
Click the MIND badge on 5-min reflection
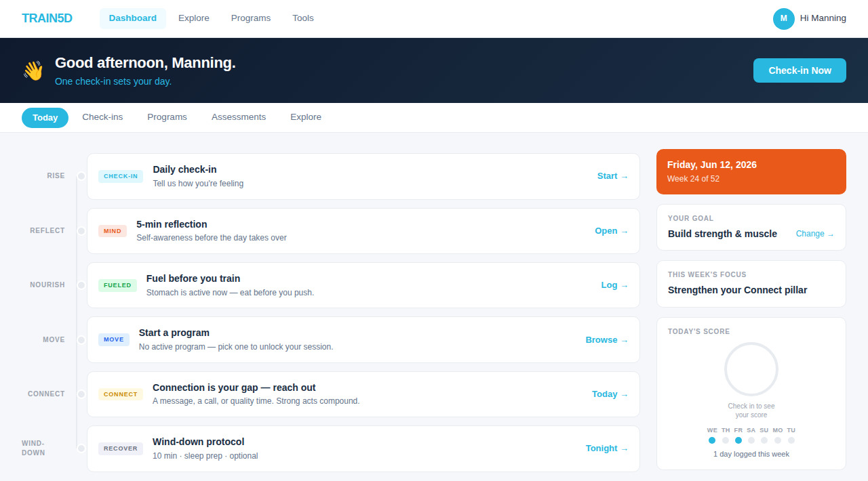113,231
